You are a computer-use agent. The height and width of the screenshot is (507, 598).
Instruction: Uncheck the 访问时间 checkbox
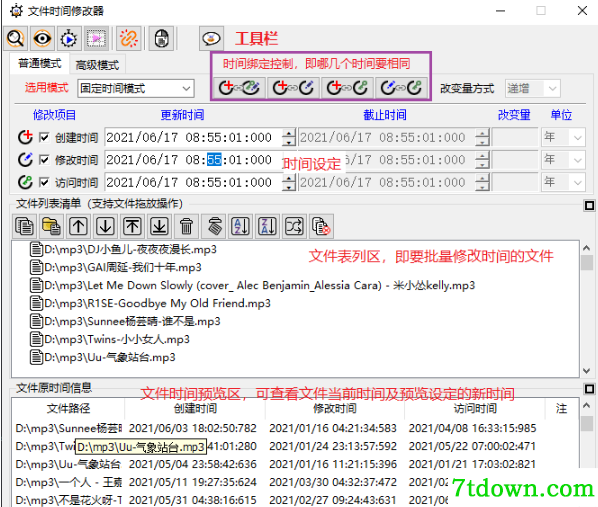44,182
